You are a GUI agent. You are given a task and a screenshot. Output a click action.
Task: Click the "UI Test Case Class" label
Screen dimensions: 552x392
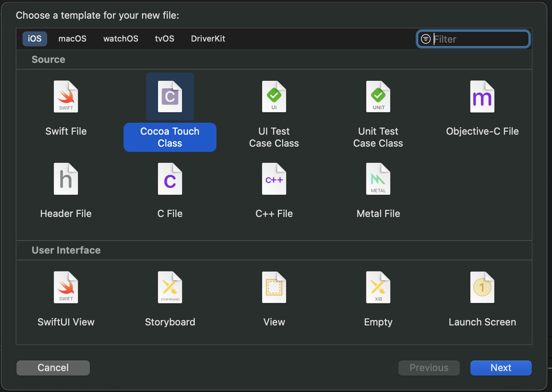pos(274,137)
